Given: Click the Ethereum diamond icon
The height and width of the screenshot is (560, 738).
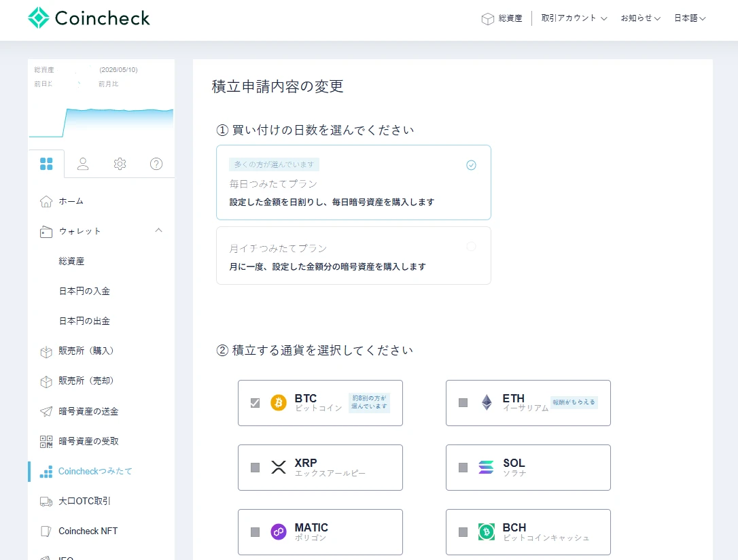Looking at the screenshot, I should click(487, 403).
